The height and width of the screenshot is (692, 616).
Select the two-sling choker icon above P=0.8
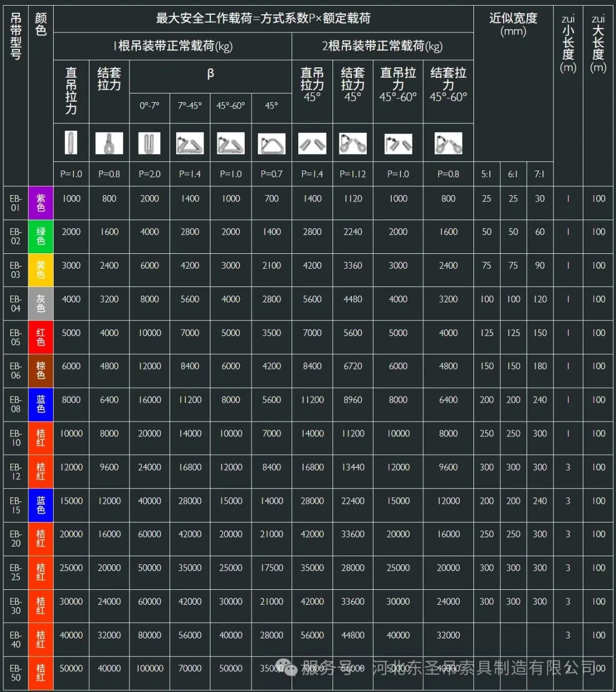tap(448, 143)
